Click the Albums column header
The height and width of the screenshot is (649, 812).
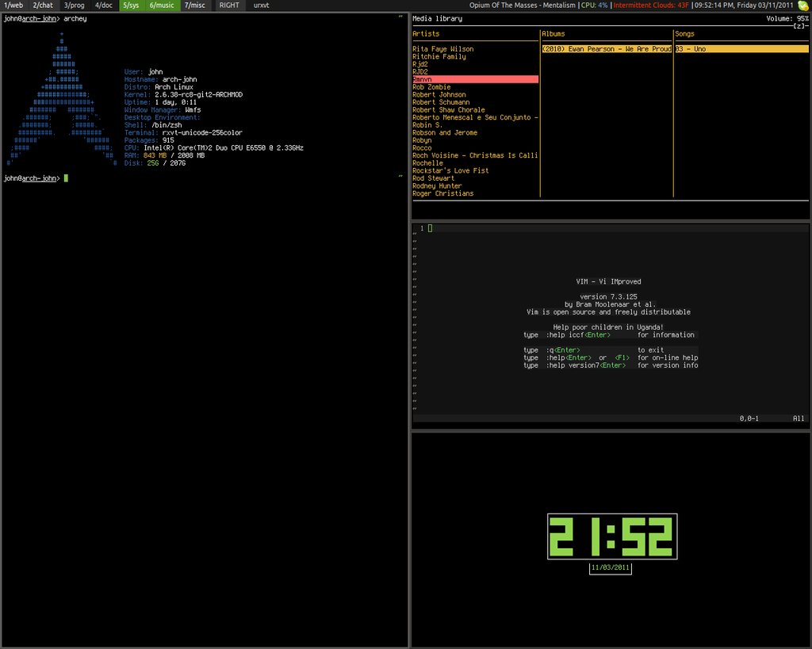(553, 33)
